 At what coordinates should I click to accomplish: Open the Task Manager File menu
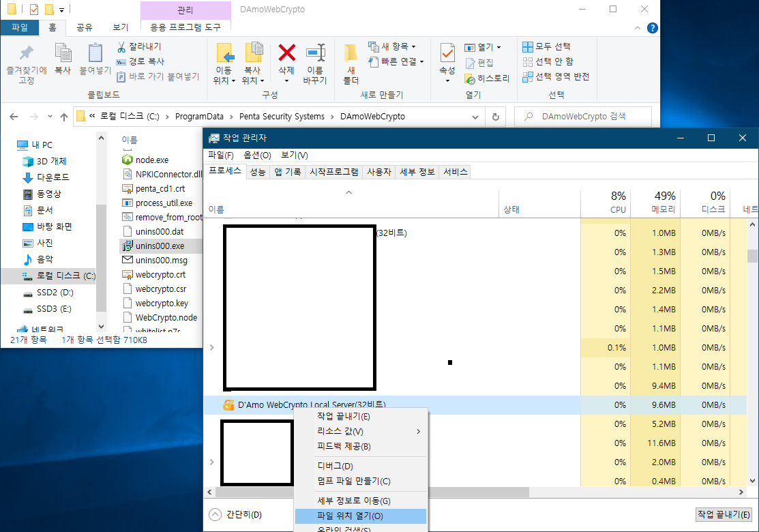221,155
